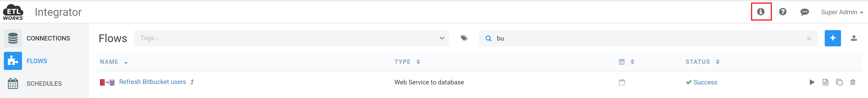This screenshot has width=868, height=98.
Task: Expand the Tags dropdown
Action: (x=442, y=38)
